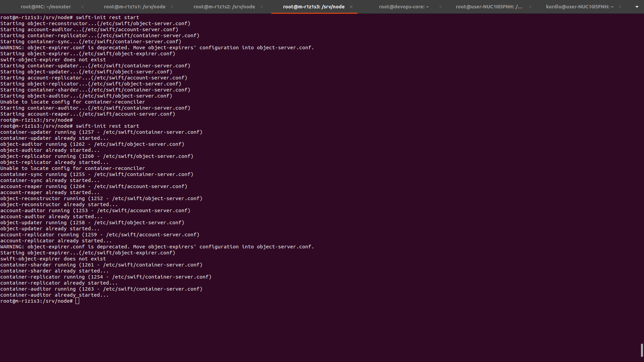
Task: Open the tab list dropdown arrow
Action: (x=637, y=7)
